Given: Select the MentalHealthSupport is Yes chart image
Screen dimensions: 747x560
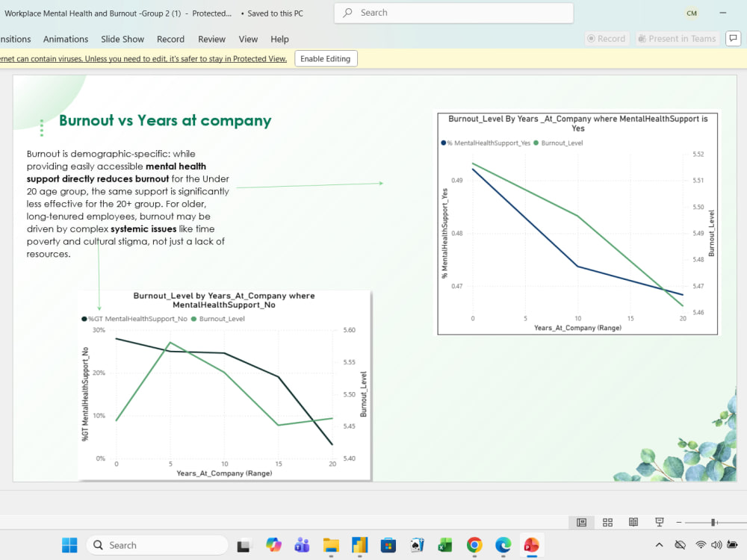Looking at the screenshot, I should [577, 223].
